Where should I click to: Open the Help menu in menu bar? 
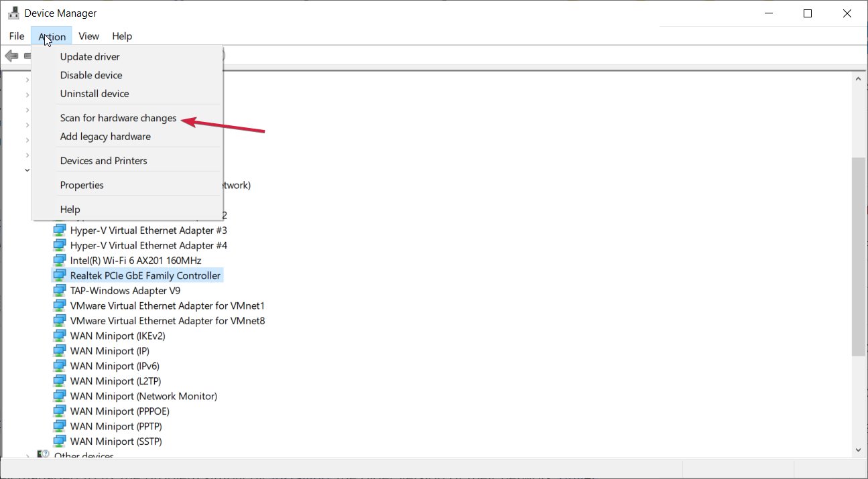pos(122,36)
